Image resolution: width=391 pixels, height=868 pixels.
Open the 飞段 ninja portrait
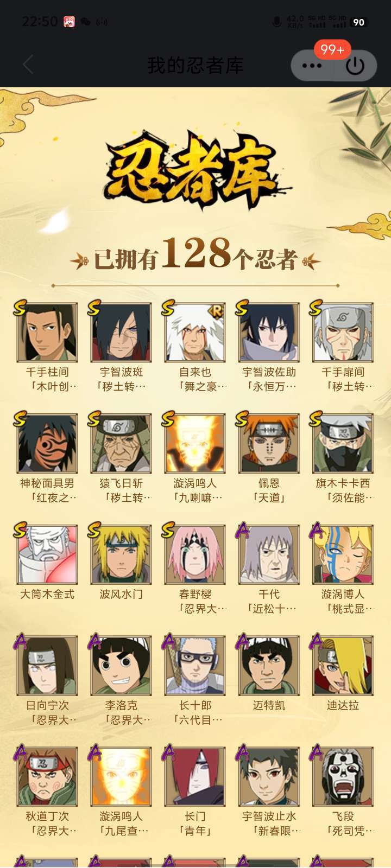point(343,776)
